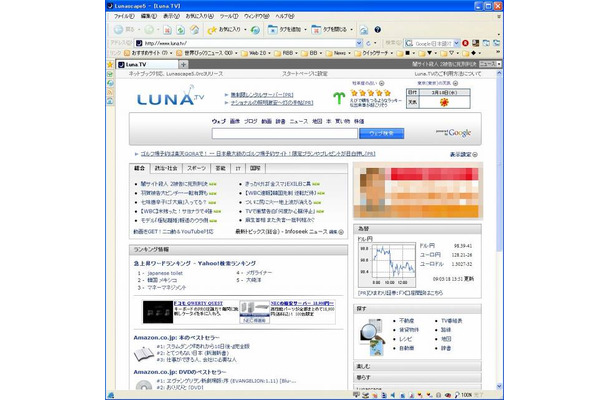This screenshot has height=400, width=610.
Task: Expand the Add Tab (タブを追加) dropdown arrow
Action: pos(305,30)
